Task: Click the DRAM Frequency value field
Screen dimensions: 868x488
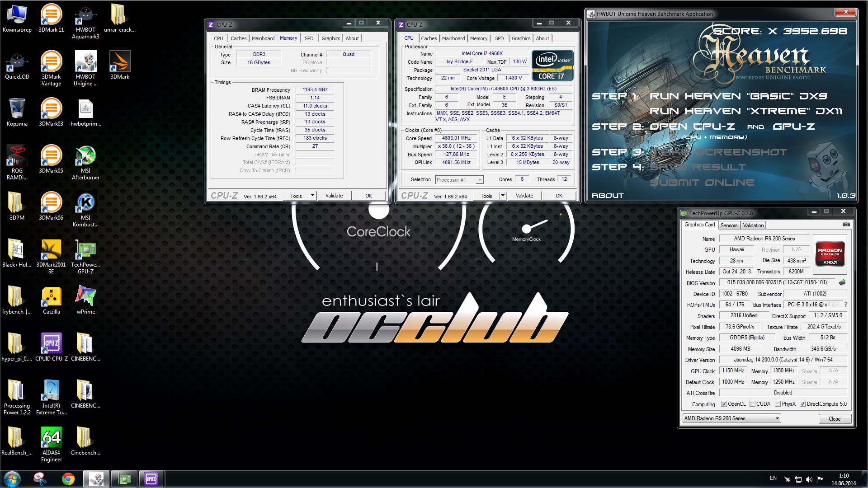Action: click(x=315, y=90)
